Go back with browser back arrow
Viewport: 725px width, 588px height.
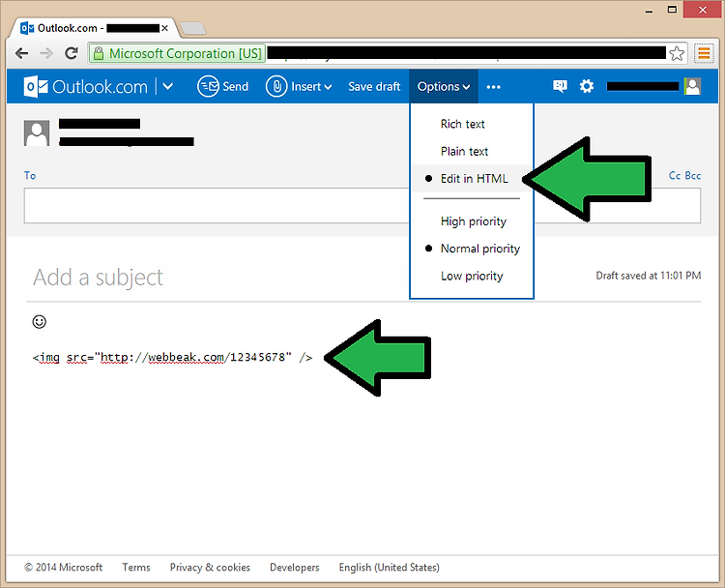tap(21, 53)
